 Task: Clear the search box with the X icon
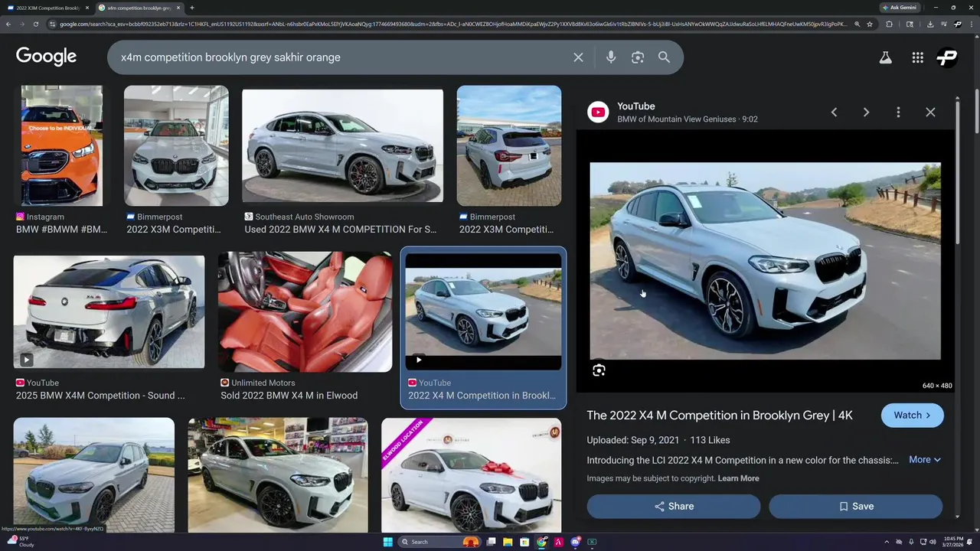pyautogui.click(x=578, y=57)
